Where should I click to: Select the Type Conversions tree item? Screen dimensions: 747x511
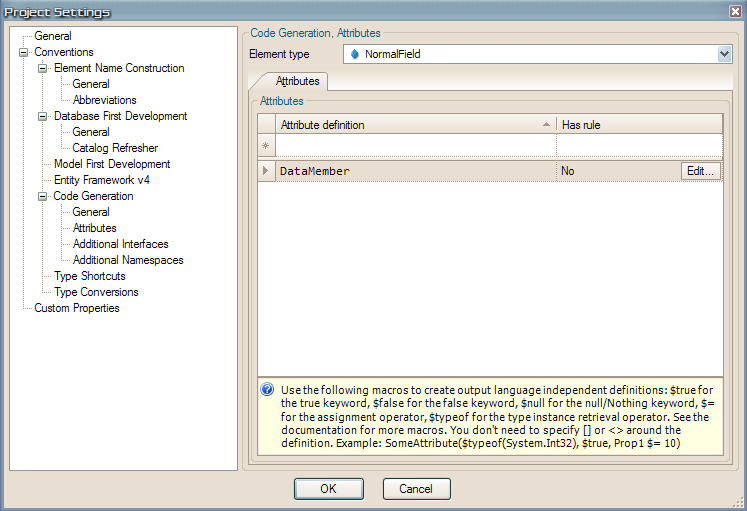[96, 292]
